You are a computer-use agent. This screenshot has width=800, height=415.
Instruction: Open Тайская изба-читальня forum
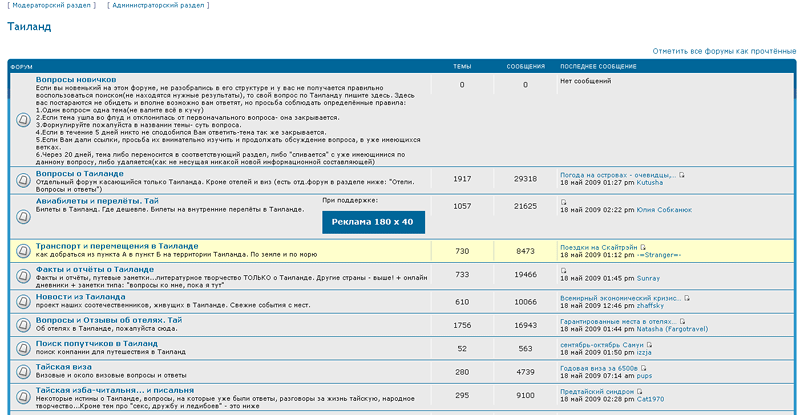[x=115, y=390]
